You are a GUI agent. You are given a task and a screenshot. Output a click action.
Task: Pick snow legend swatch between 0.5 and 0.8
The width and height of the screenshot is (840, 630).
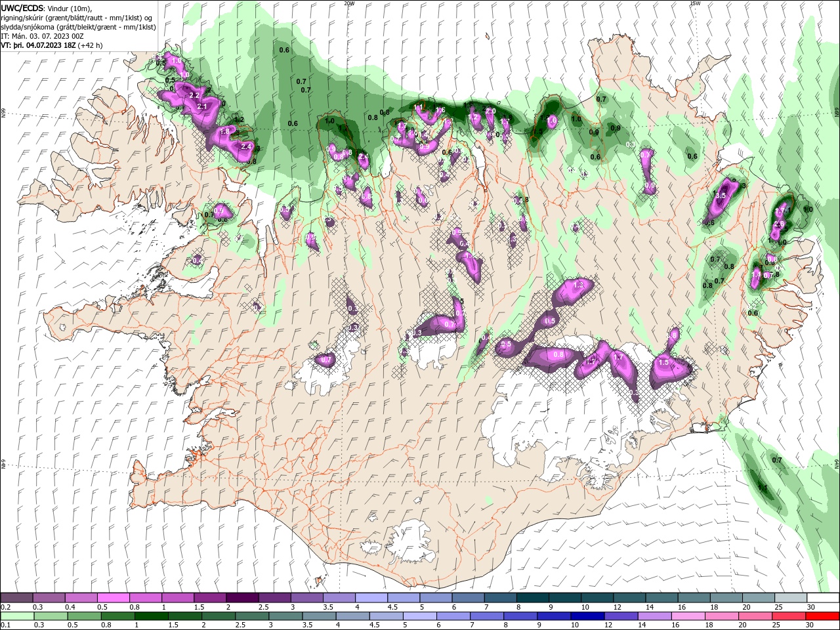[113, 598]
